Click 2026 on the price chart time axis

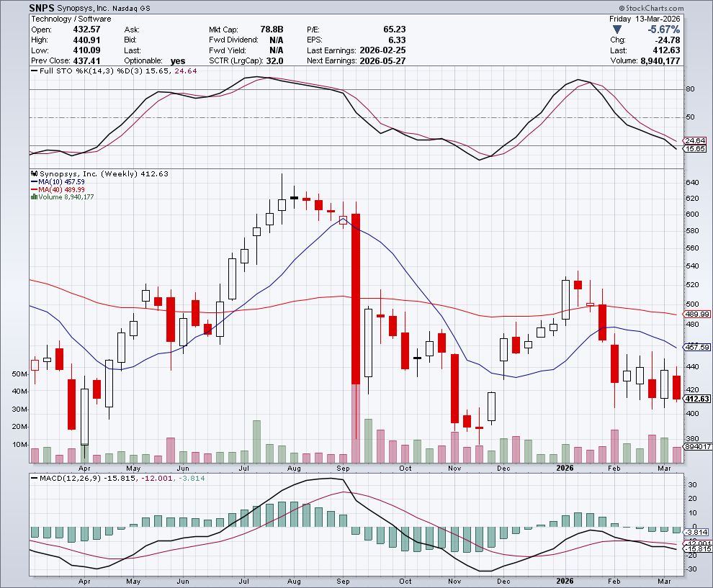point(565,468)
